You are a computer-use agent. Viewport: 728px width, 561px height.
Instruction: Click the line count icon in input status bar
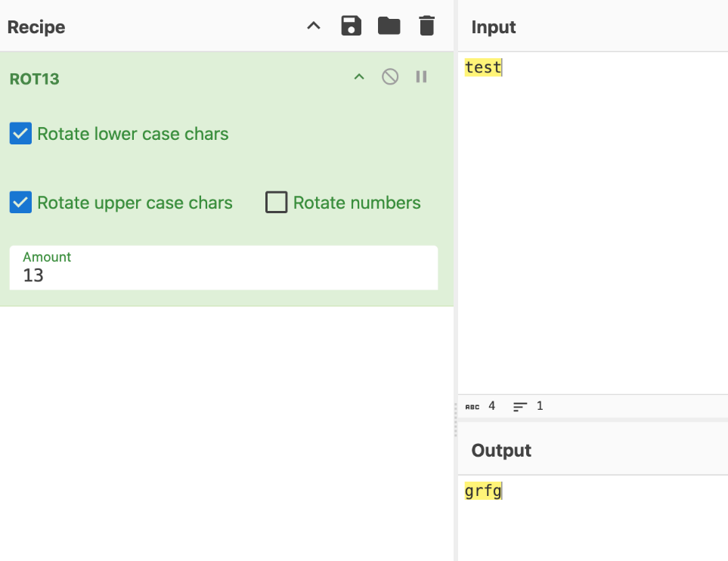(520, 407)
